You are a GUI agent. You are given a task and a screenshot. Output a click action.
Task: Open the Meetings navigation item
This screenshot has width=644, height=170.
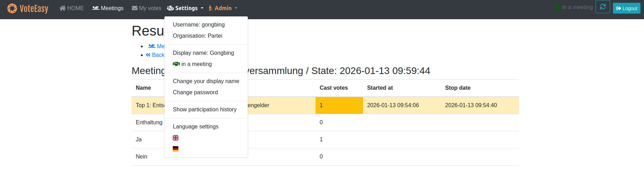coord(108,8)
